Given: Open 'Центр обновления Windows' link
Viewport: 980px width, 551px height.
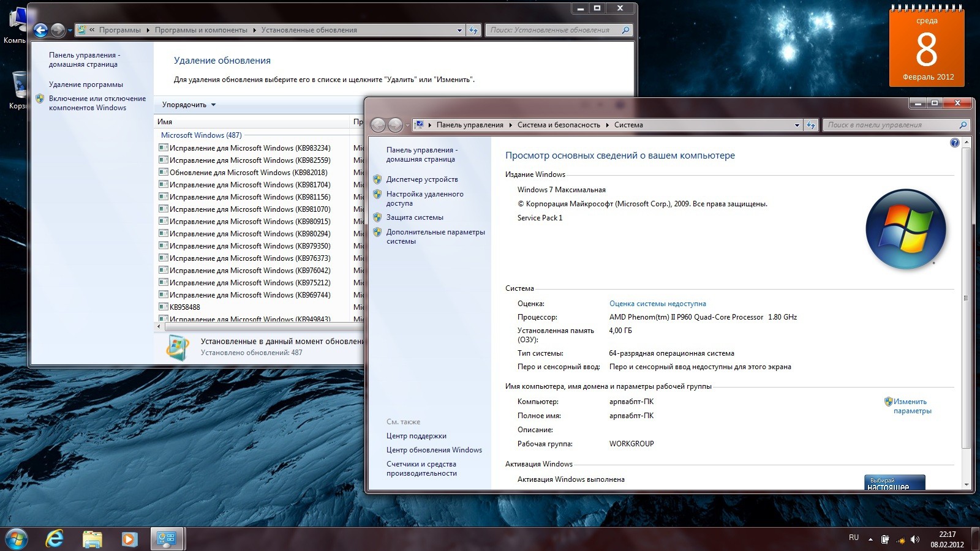Looking at the screenshot, I should [x=434, y=450].
